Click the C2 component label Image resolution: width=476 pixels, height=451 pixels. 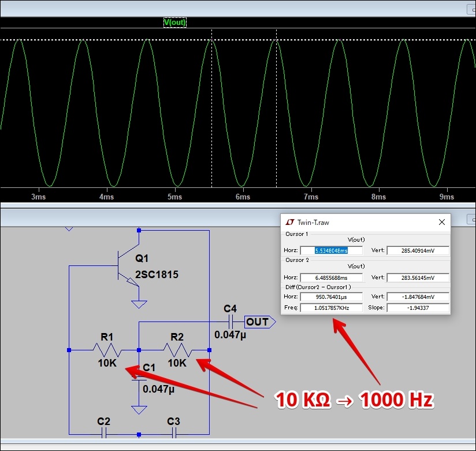click(103, 421)
